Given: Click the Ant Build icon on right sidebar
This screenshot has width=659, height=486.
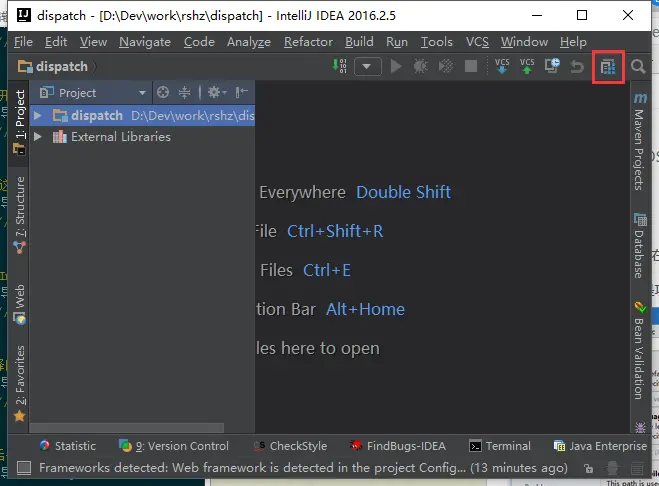Looking at the screenshot, I should (x=640, y=427).
